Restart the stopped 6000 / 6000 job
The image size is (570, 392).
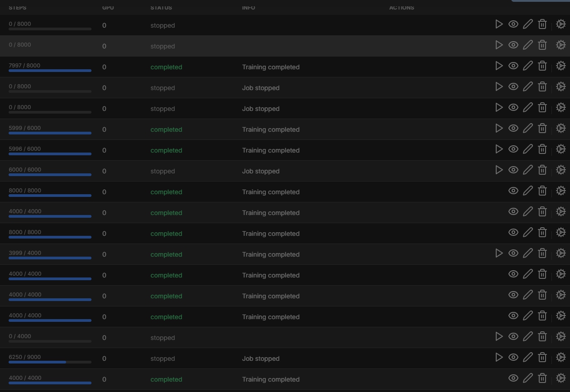click(499, 170)
